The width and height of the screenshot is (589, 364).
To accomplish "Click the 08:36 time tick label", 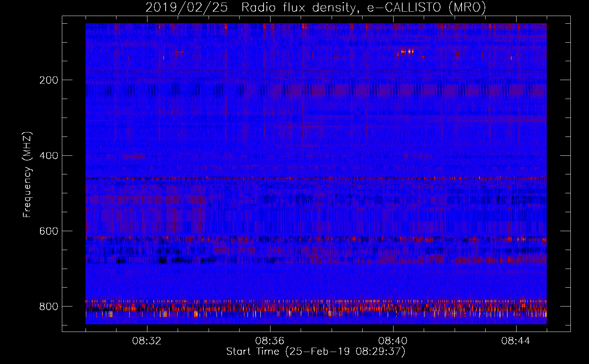I will pos(270,341).
